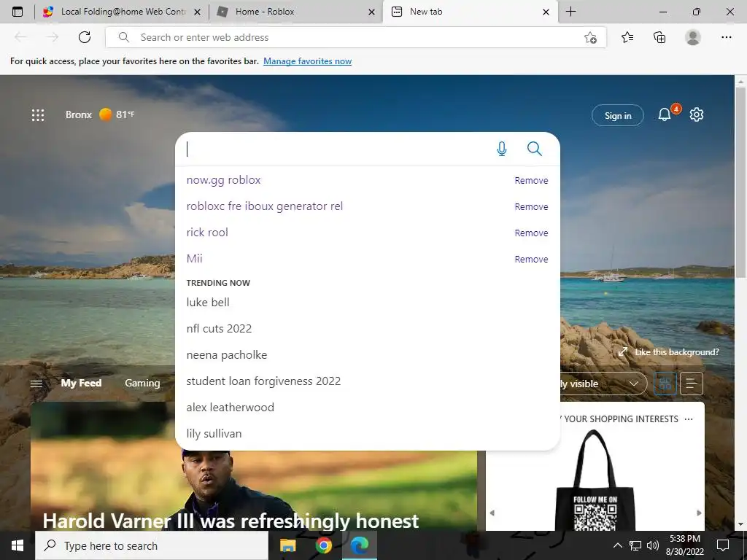The width and height of the screenshot is (747, 560).
Task: Click the previous arrow on shopping carousel
Action: [492, 513]
